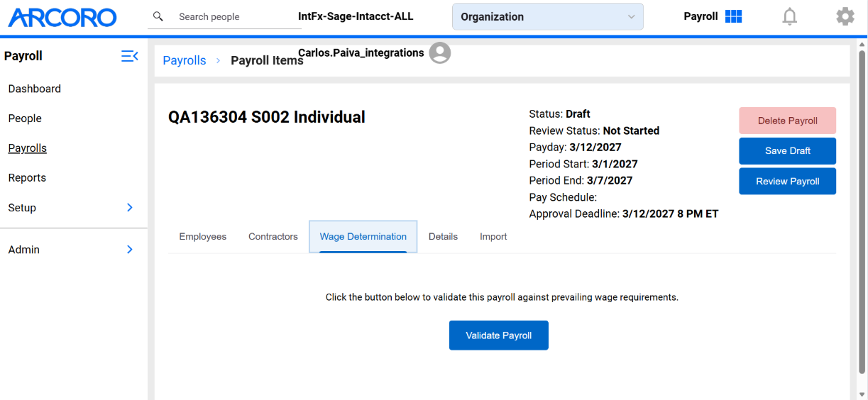Open People in the sidebar

coord(25,118)
